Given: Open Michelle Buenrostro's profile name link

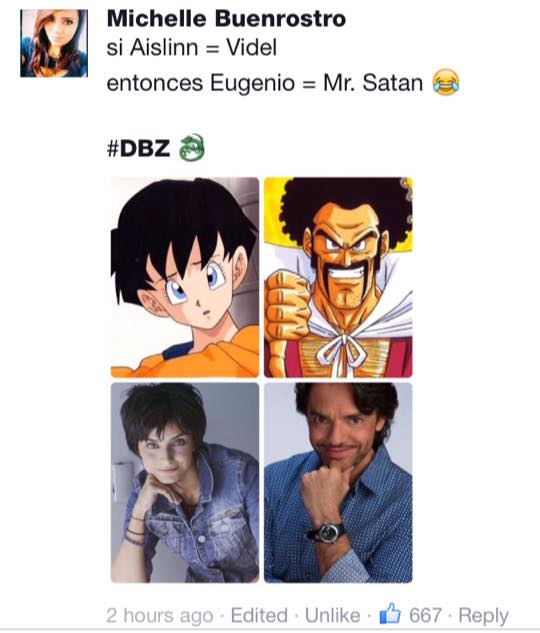Looking at the screenshot, I should click(x=226, y=19).
